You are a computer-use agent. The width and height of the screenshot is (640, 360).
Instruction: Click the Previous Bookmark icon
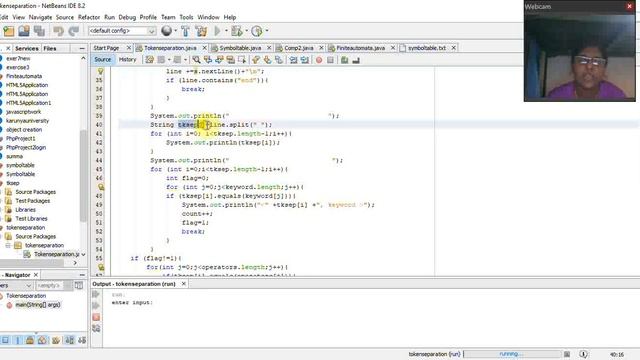pos(256,60)
